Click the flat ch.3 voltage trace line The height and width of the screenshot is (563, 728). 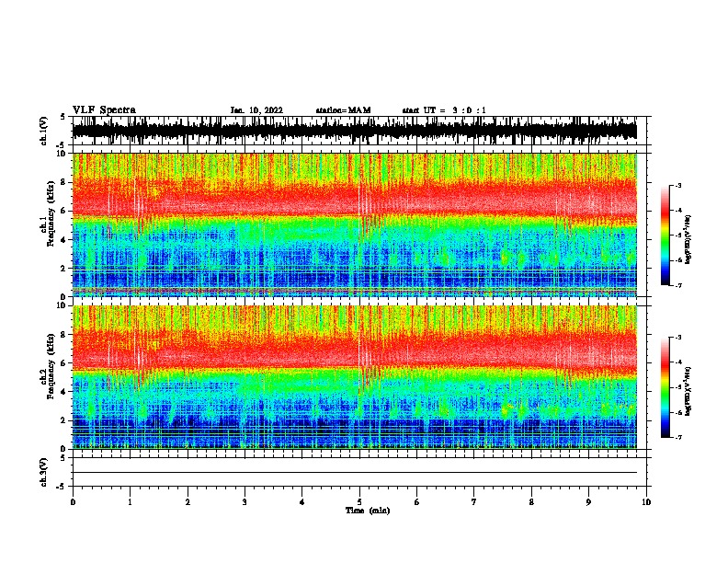tap(354, 473)
